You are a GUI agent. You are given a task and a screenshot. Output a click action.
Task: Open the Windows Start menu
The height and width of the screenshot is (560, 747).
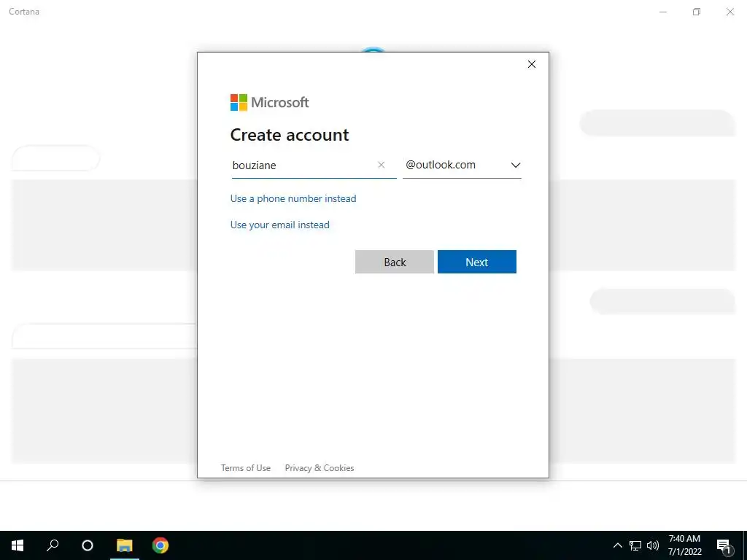point(18,545)
